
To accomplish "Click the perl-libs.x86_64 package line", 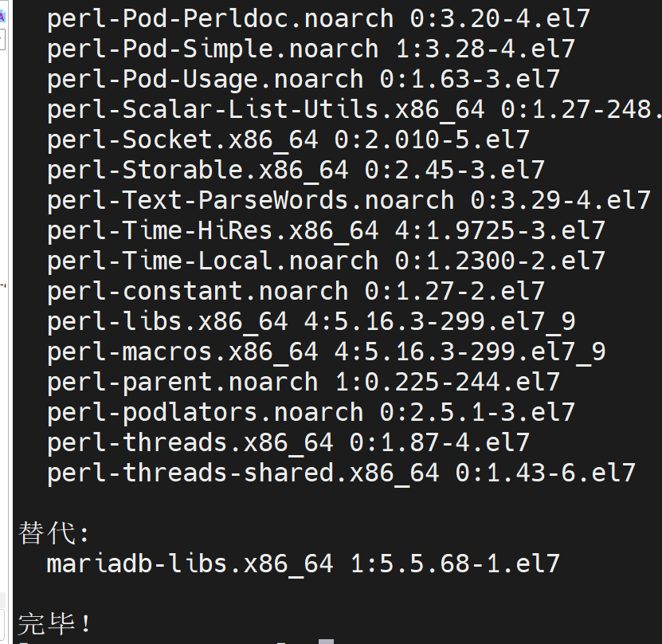I will tap(310, 321).
